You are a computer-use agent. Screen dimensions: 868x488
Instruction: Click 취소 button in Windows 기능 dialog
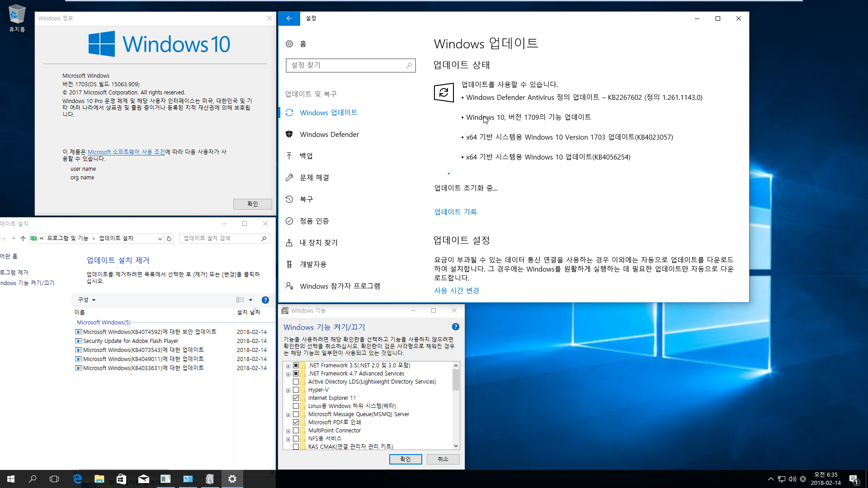(443, 459)
